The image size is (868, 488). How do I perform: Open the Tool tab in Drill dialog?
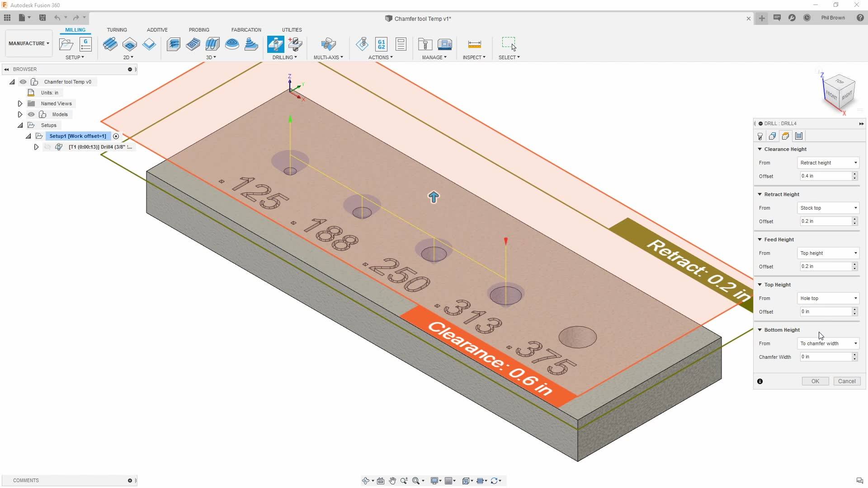[x=760, y=136]
